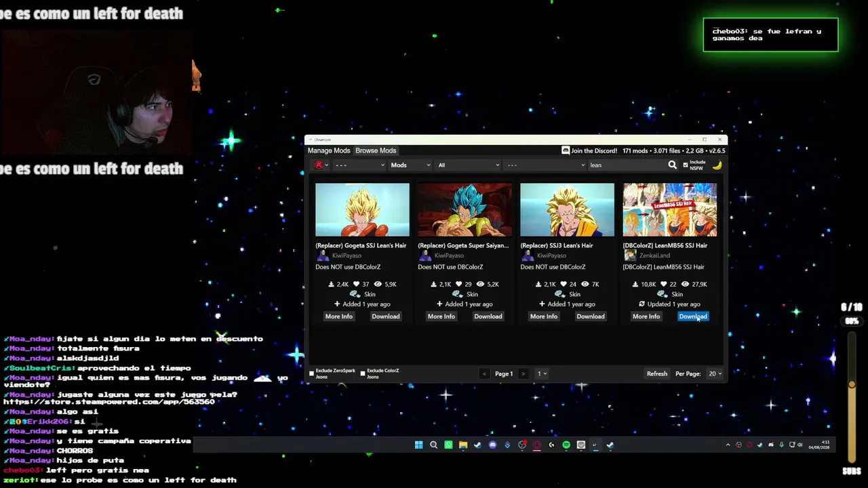Toggle Exclude ColorZ Jsons checkbox

(363, 373)
